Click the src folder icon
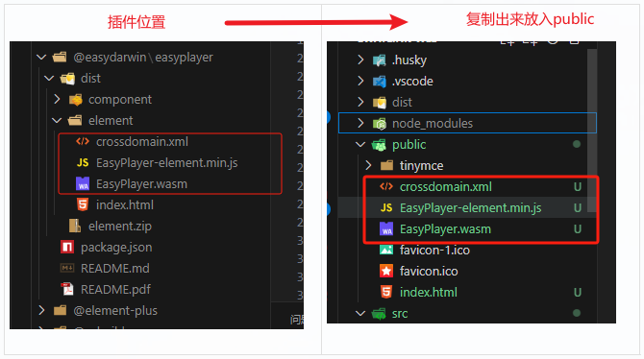Screen dimensions: 644x359 [379, 314]
